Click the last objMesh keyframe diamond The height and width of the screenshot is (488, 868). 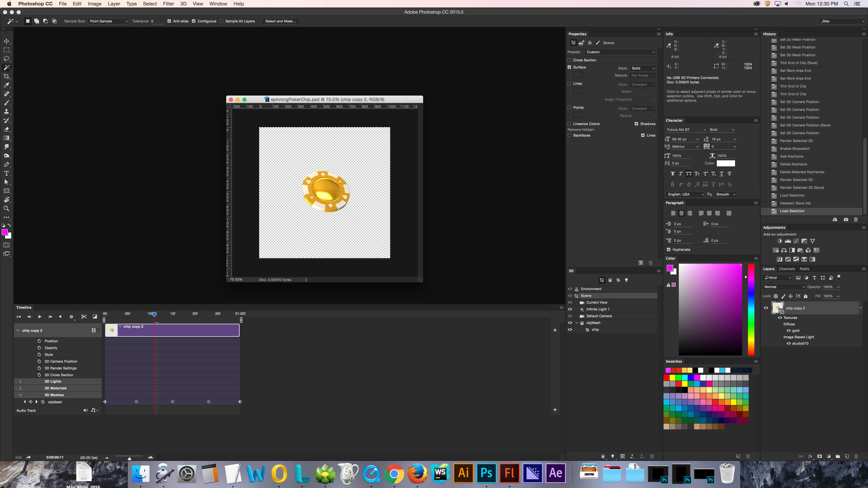(x=240, y=402)
